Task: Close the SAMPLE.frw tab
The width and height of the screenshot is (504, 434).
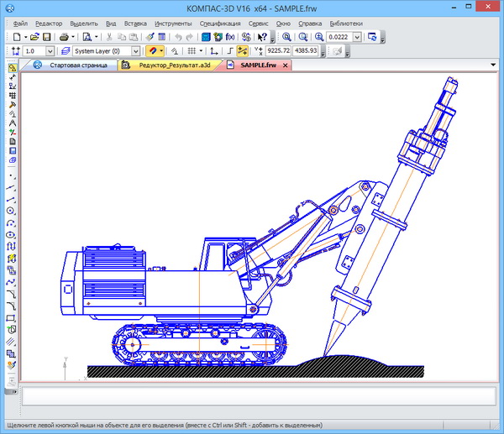Action: click(x=285, y=65)
